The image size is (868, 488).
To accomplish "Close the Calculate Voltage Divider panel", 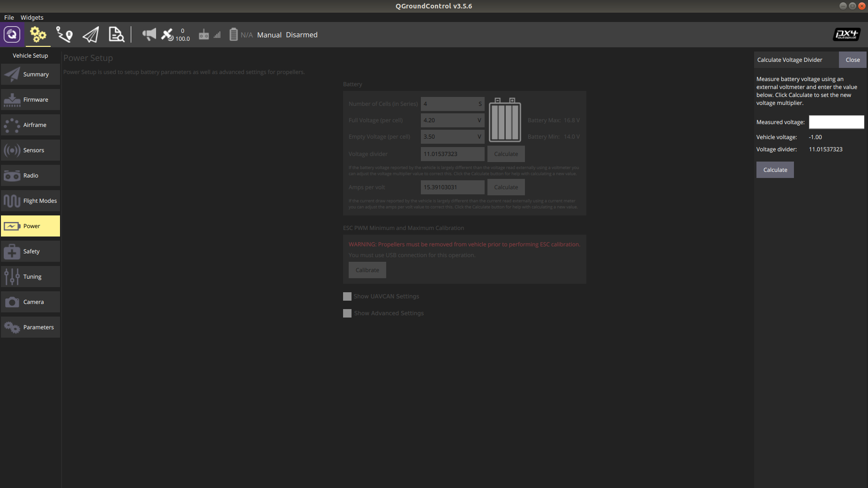I will (x=853, y=60).
